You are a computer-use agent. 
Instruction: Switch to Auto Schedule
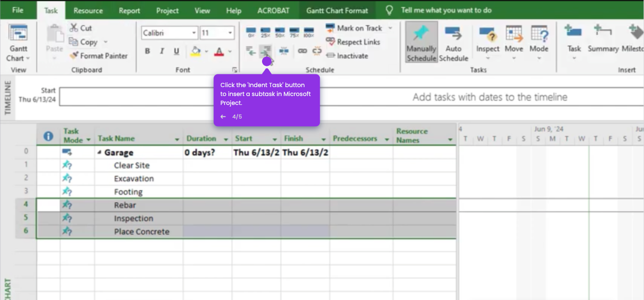(453, 43)
